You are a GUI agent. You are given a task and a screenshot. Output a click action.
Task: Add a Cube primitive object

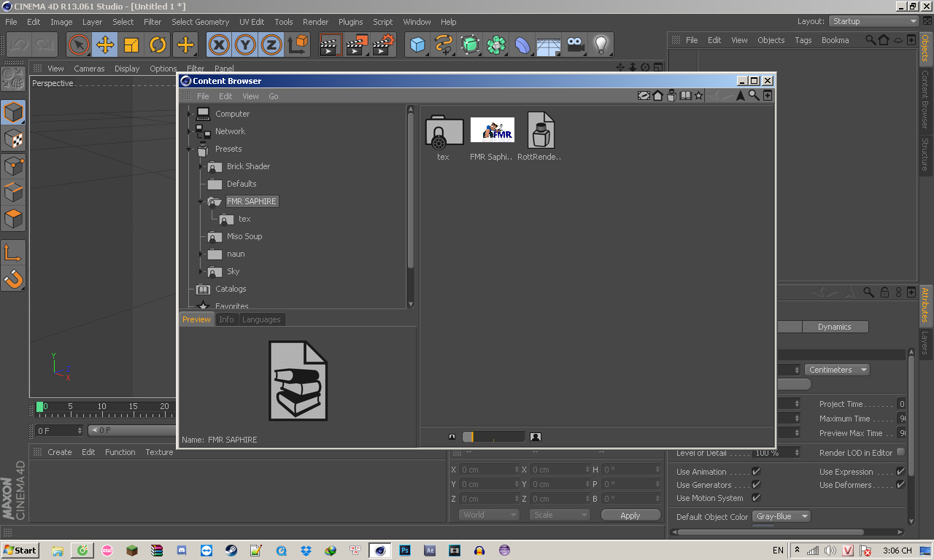[417, 45]
